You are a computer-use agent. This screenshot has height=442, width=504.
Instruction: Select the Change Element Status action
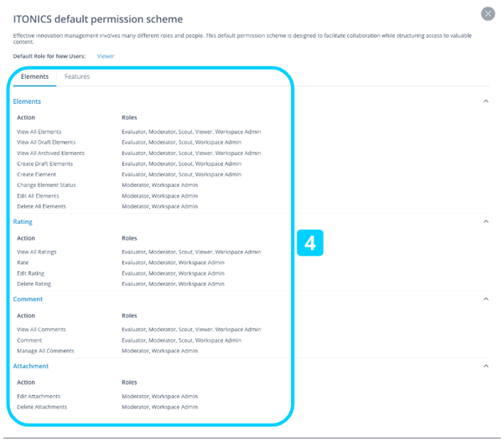(x=46, y=185)
